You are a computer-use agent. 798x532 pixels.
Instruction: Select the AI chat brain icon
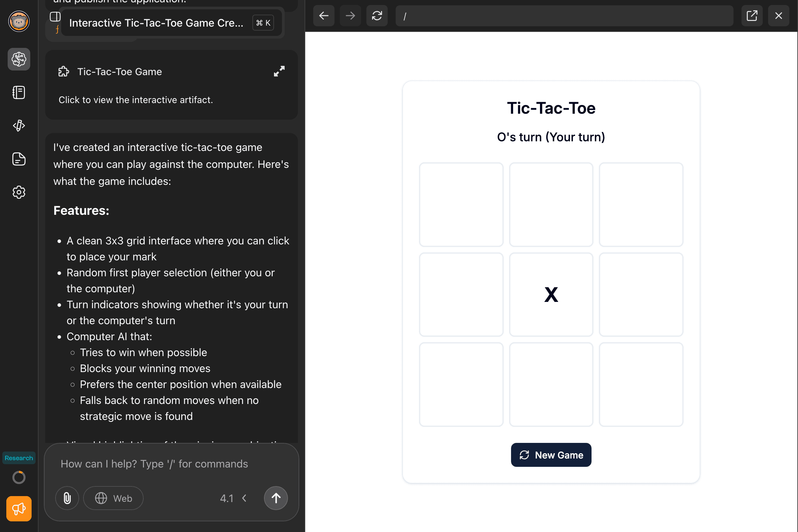pyautogui.click(x=19, y=60)
